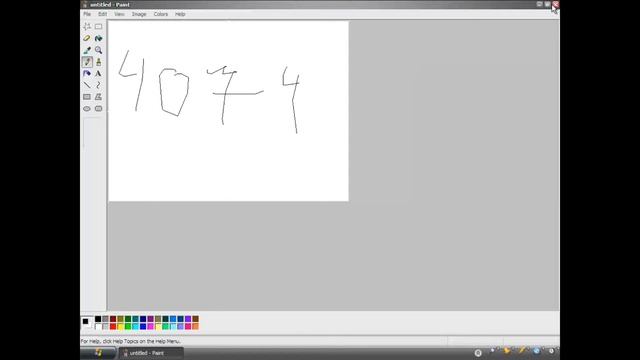
Task: Select the Ellipse shape tool
Action: tap(87, 109)
